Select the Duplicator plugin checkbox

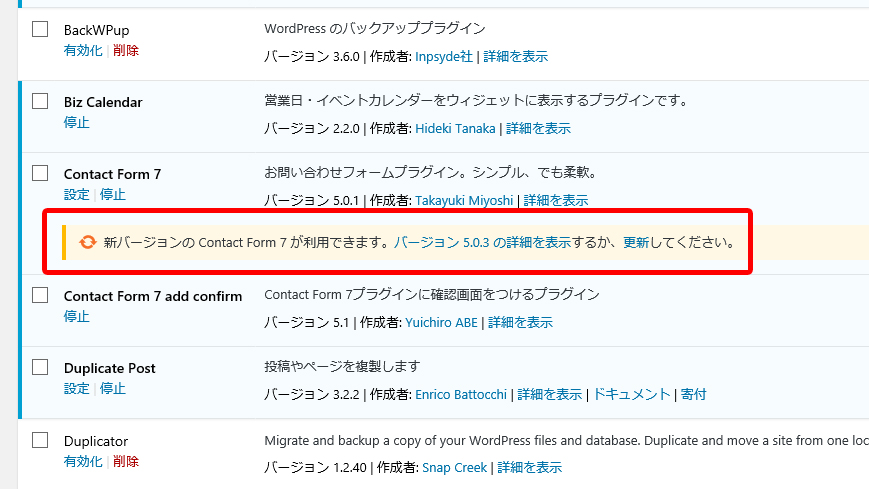pos(40,440)
